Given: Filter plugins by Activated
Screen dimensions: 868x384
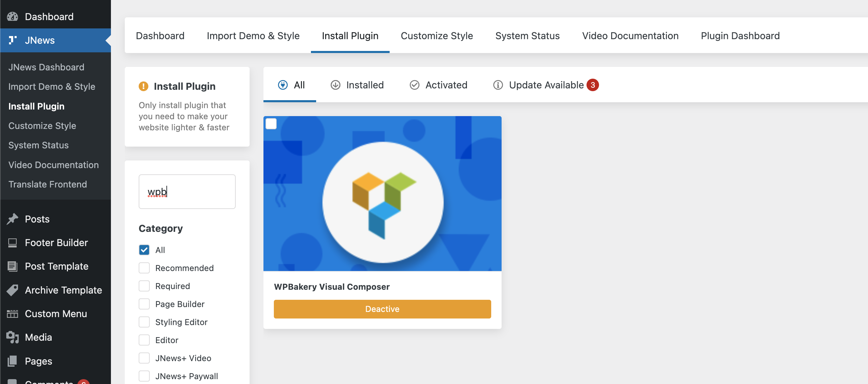Looking at the screenshot, I should click(439, 85).
